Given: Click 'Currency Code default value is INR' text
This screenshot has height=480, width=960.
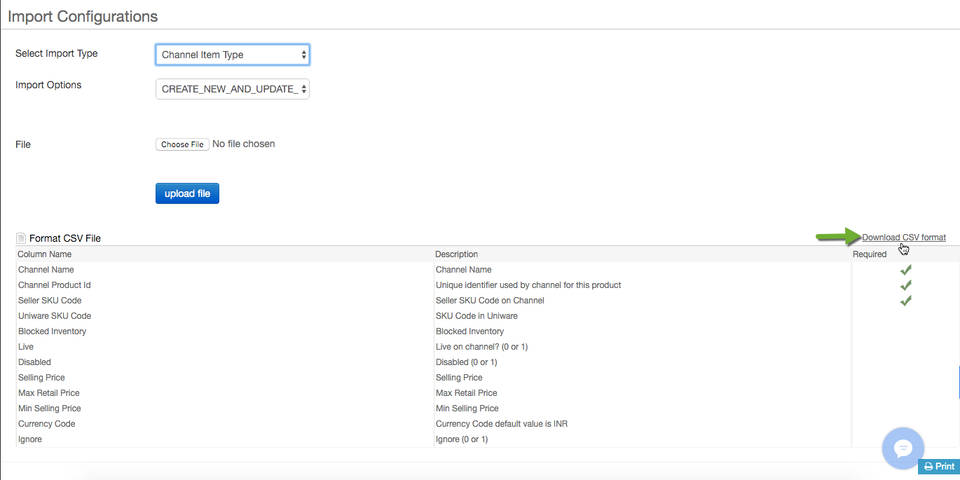Looking at the screenshot, I should [501, 424].
